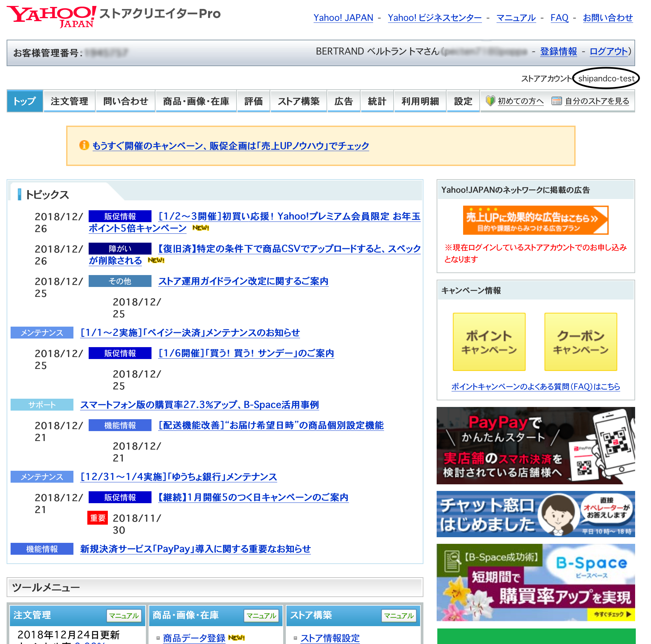Click the チャット窓口はじめました banner
Viewport: 651px width, 644px height.
click(x=536, y=514)
